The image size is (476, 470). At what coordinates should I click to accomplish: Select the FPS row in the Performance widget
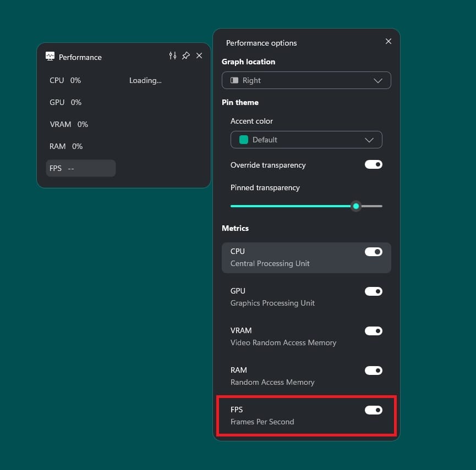pos(80,168)
